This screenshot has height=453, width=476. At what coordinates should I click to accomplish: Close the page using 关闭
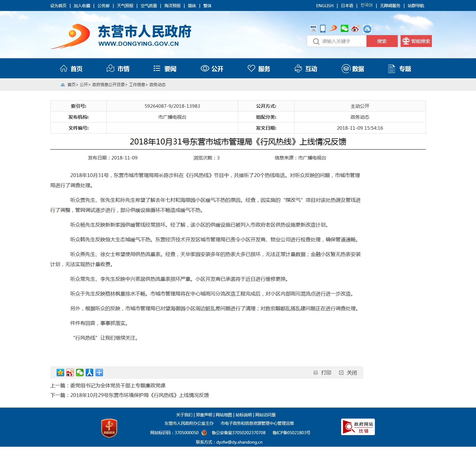tap(348, 372)
